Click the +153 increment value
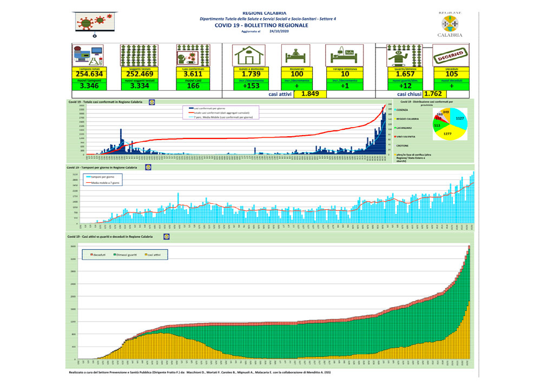Image resolution: width=554 pixels, height=392 pixels. point(251,86)
